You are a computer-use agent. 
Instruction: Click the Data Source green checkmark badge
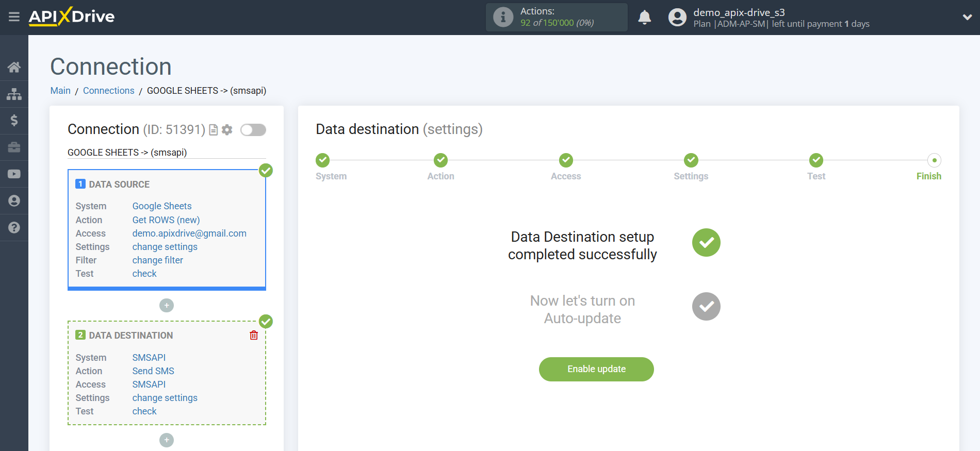click(266, 170)
